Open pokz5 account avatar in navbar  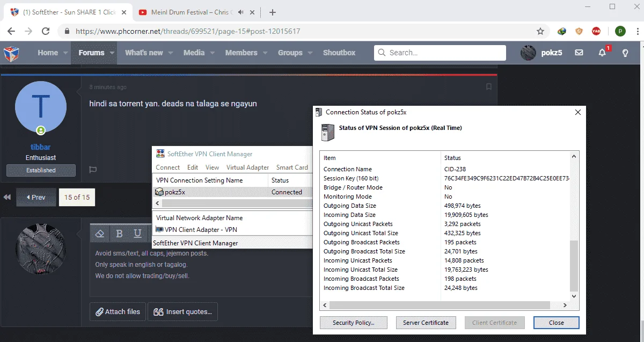[529, 53]
